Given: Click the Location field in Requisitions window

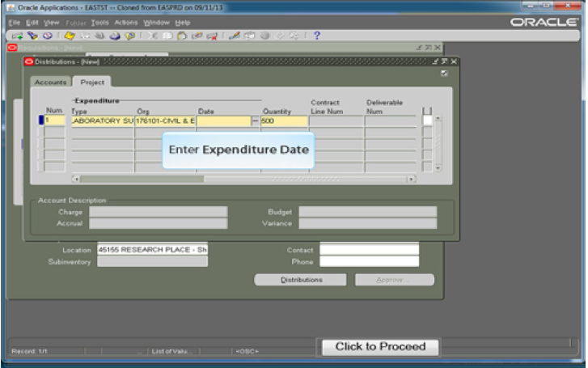Looking at the screenshot, I should pyautogui.click(x=152, y=250).
